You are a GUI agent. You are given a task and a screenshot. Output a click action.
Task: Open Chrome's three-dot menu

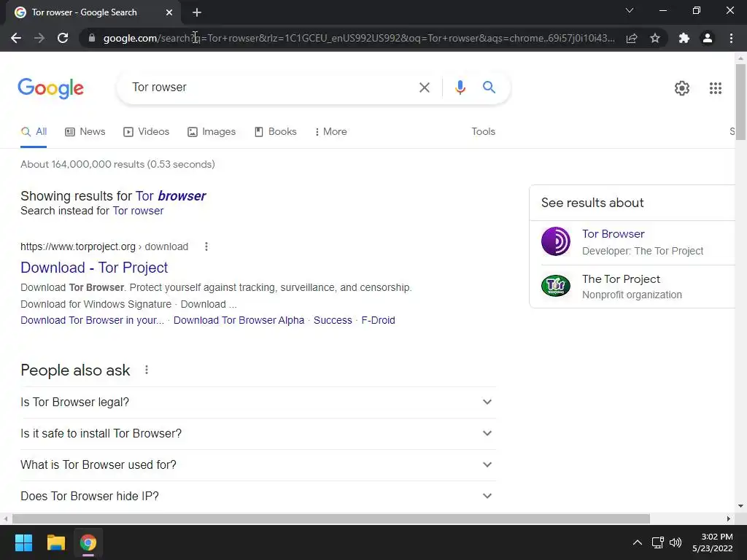(x=731, y=38)
